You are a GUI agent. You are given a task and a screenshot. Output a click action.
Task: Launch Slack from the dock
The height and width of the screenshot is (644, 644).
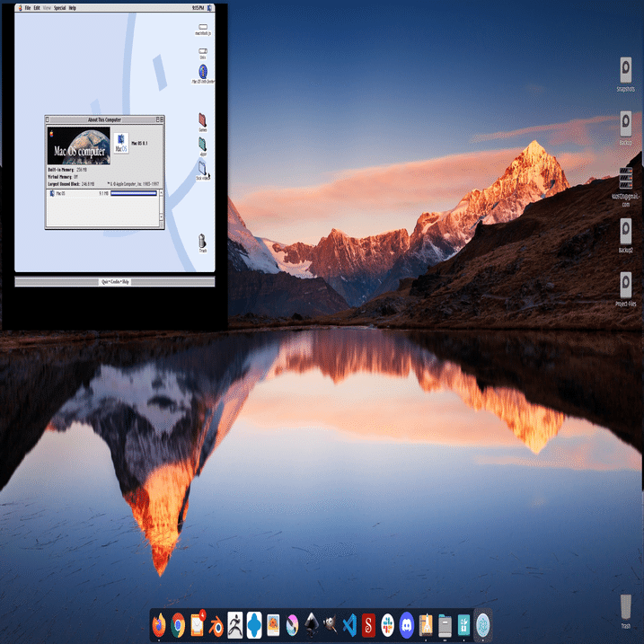point(387,625)
